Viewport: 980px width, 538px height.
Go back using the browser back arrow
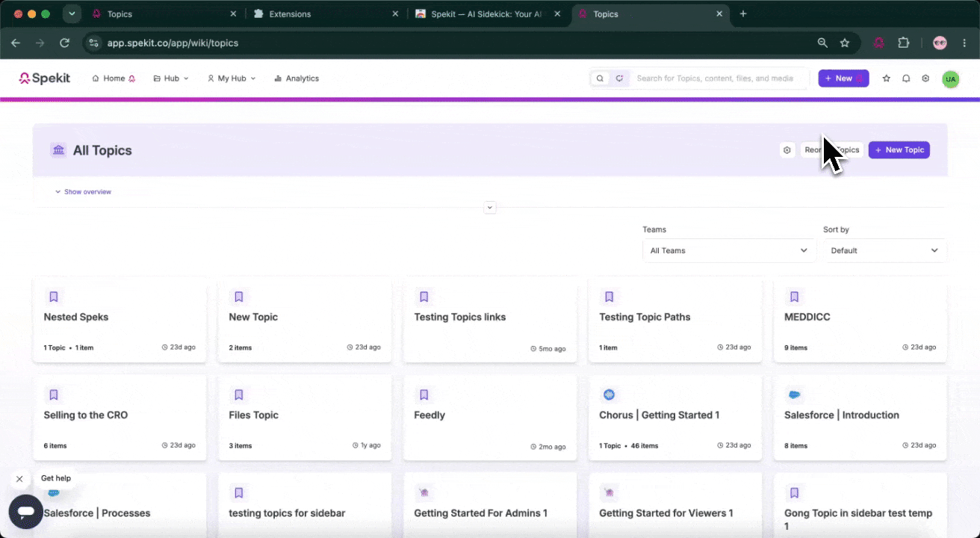point(16,43)
